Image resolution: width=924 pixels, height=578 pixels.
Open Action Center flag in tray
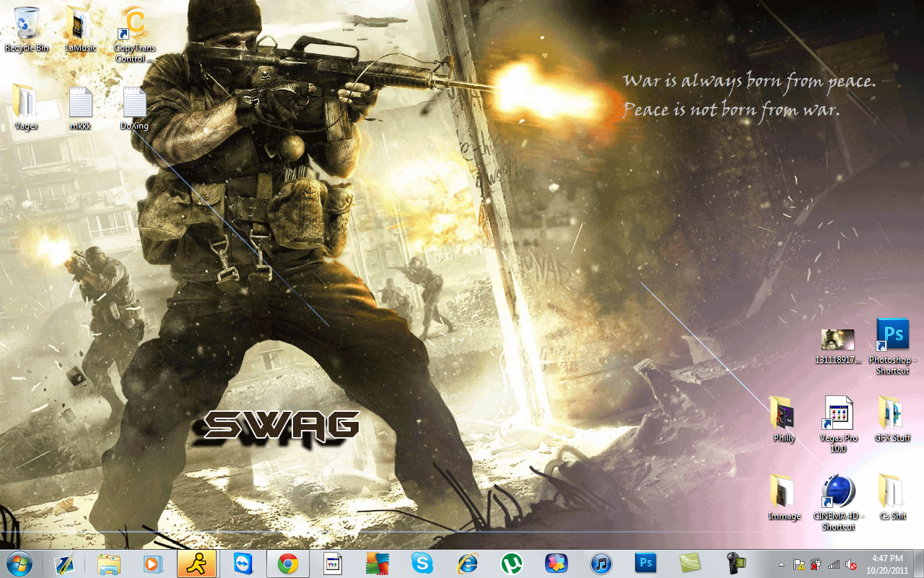pos(799,564)
